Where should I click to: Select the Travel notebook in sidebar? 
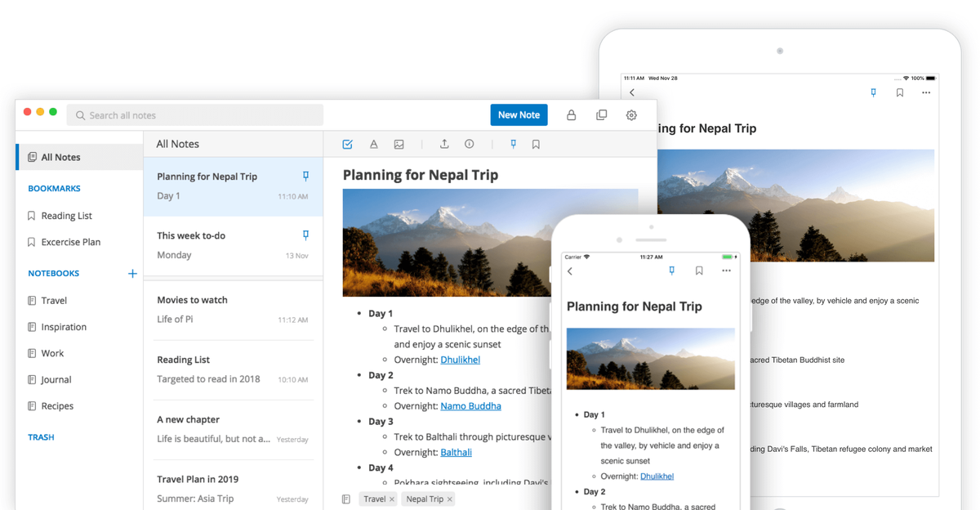(54, 301)
